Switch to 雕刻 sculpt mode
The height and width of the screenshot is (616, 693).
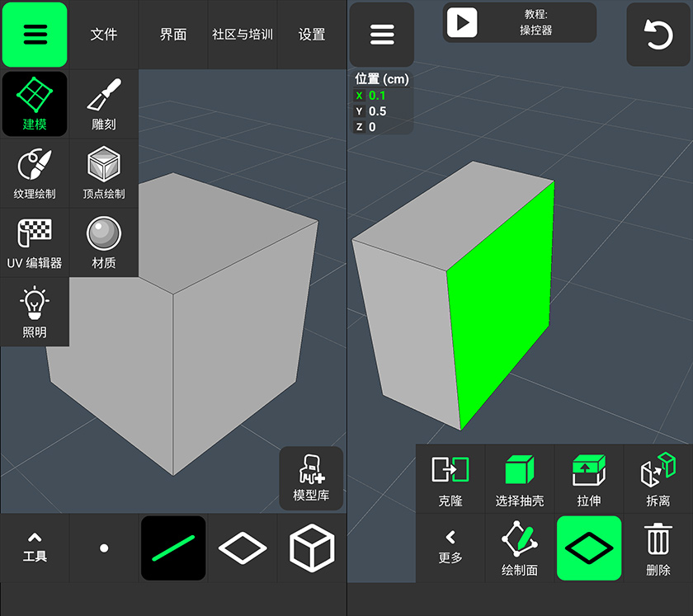point(104,104)
